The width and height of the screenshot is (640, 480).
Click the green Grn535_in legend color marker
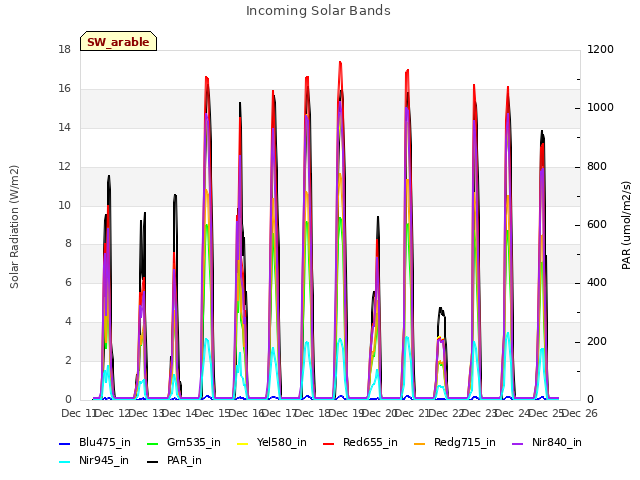[x=153, y=443]
